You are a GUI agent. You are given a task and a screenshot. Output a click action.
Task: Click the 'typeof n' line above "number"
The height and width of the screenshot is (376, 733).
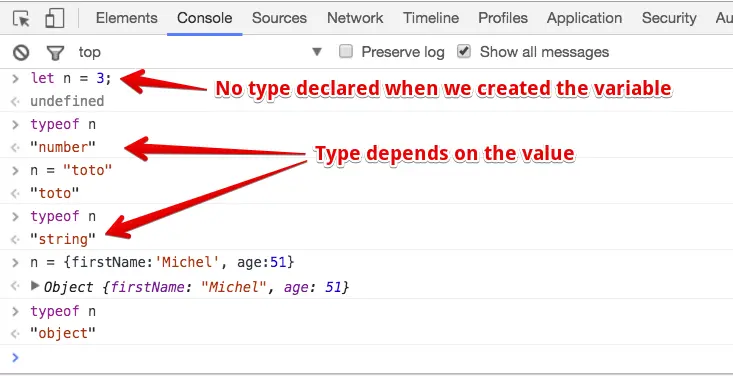click(x=63, y=124)
